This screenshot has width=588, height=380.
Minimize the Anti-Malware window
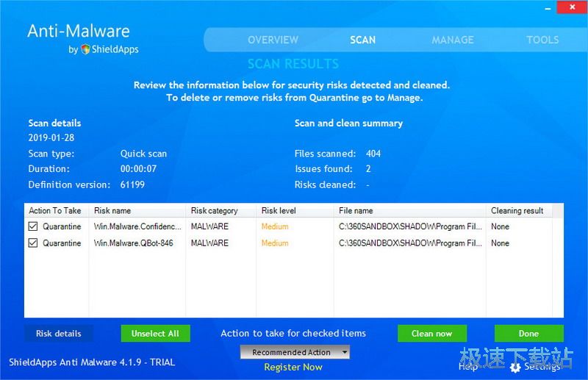click(548, 8)
